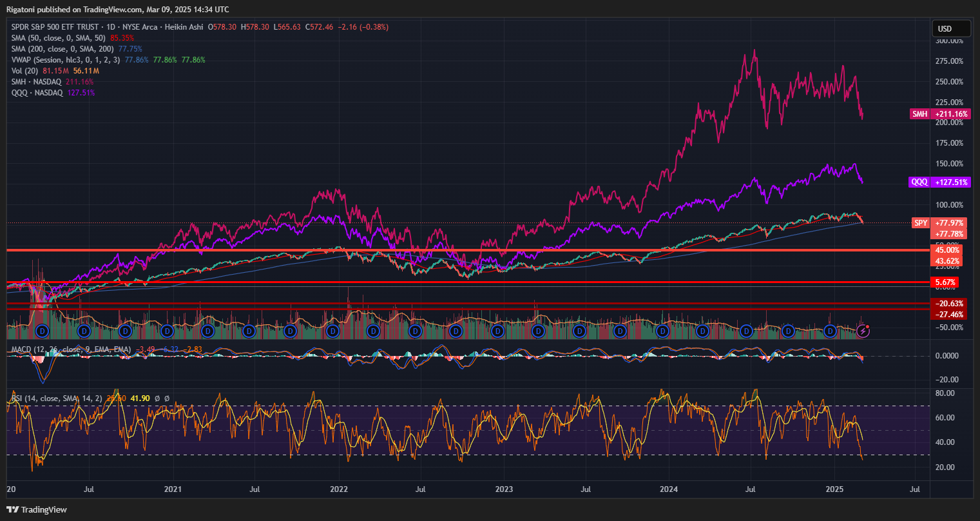Click the 77.75% SMA 200 value

point(130,49)
